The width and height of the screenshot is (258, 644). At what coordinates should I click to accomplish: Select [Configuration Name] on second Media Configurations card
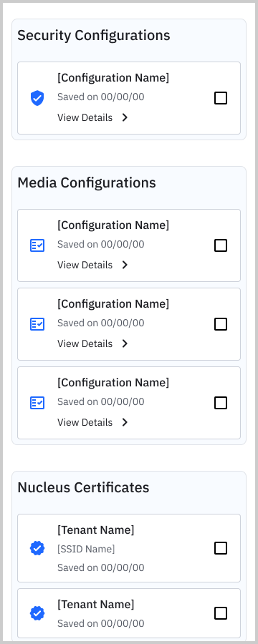pyautogui.click(x=113, y=304)
